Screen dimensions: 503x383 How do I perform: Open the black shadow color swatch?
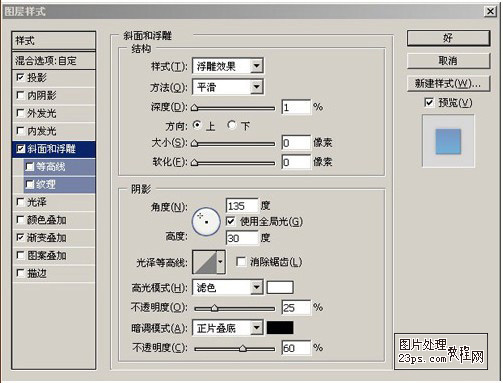pyautogui.click(x=280, y=328)
